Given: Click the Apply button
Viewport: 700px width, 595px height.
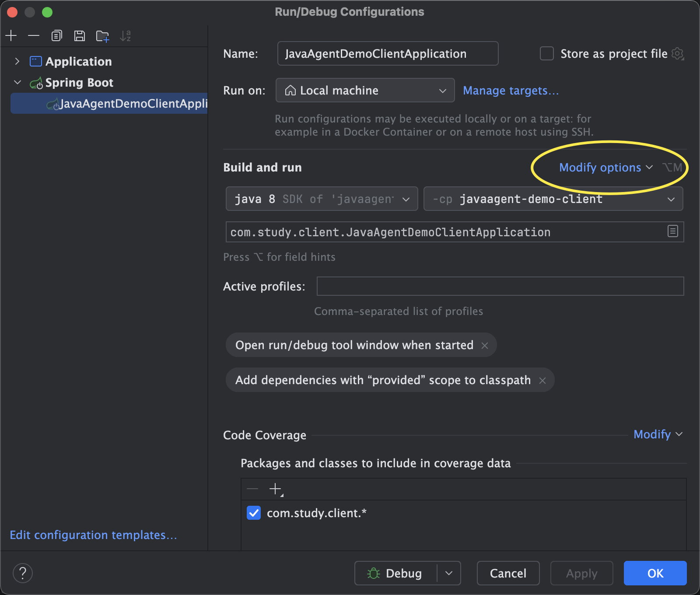Looking at the screenshot, I should click(581, 573).
